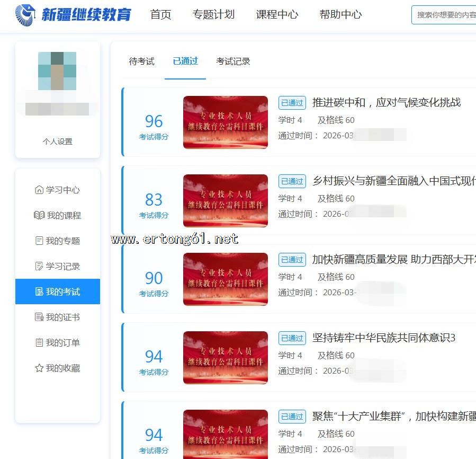Image resolution: width=476 pixels, height=459 pixels.
Task: Open 帮助中心 from the top menu
Action: point(340,15)
